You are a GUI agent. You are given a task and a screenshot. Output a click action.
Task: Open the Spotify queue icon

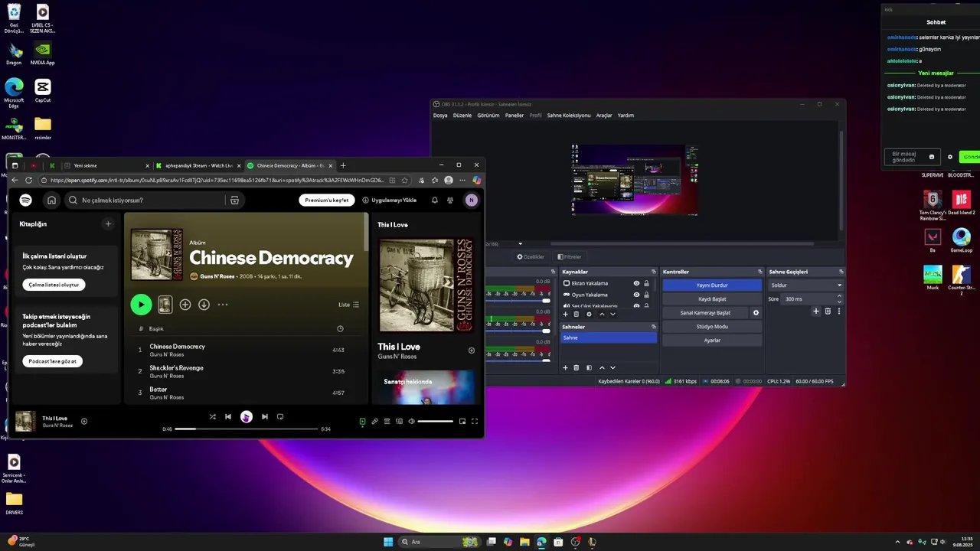coord(387,421)
